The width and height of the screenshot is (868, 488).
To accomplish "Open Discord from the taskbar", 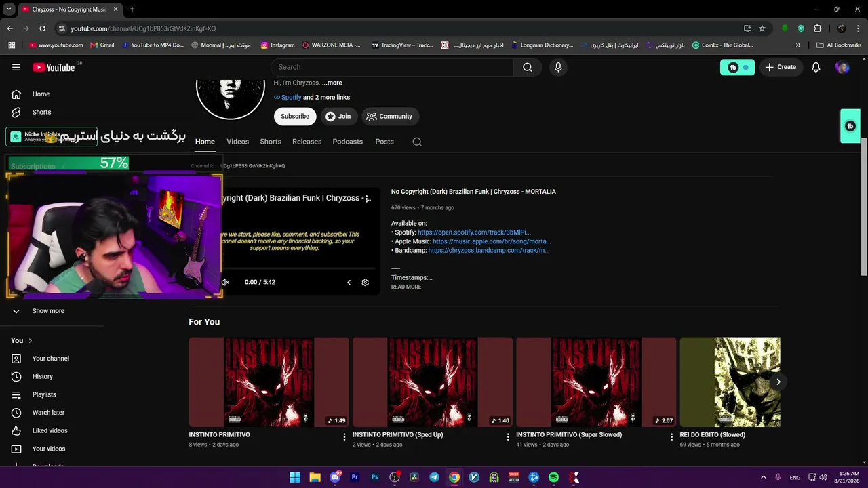I will tap(335, 477).
